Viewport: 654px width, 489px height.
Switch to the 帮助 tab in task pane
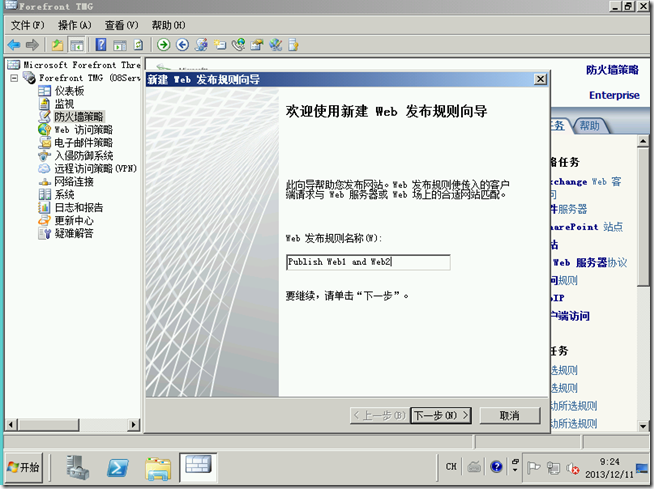(589, 126)
